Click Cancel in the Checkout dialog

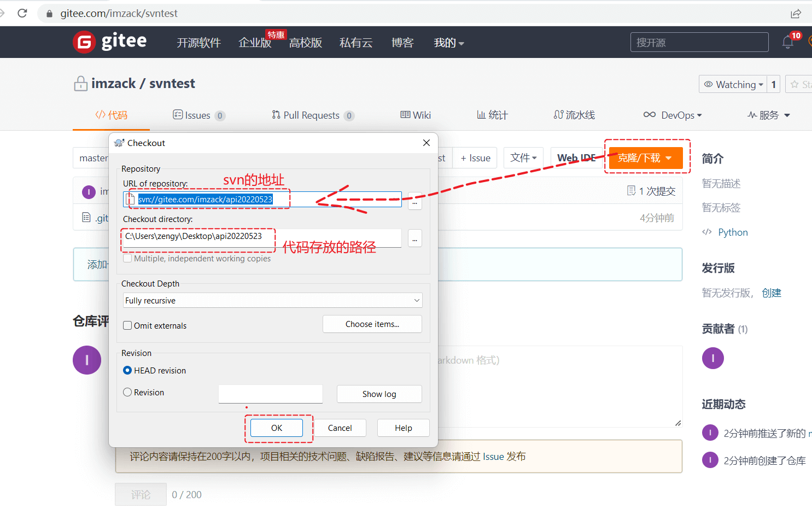340,428
